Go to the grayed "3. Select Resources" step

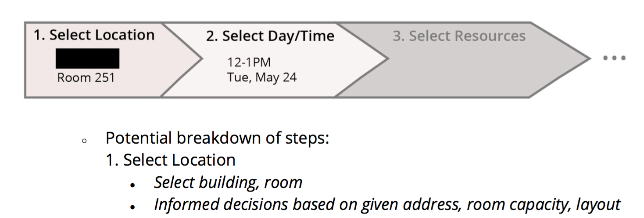click(x=459, y=36)
